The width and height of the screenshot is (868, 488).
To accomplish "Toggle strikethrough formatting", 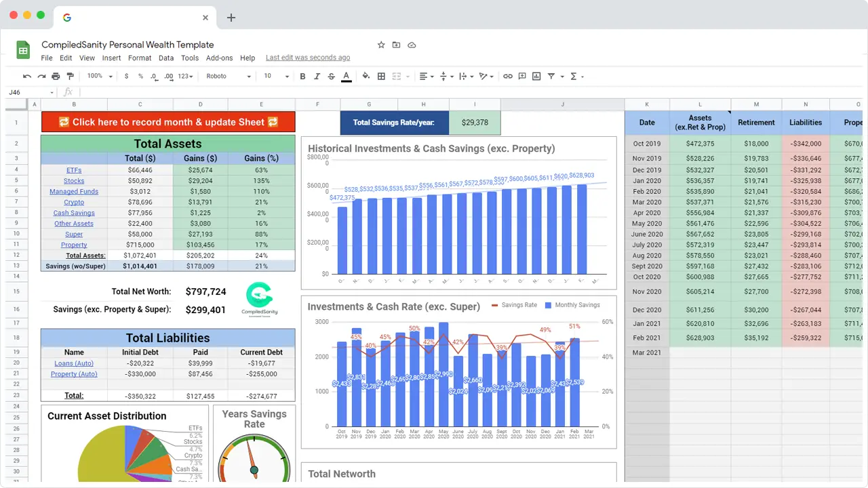I will (x=331, y=77).
